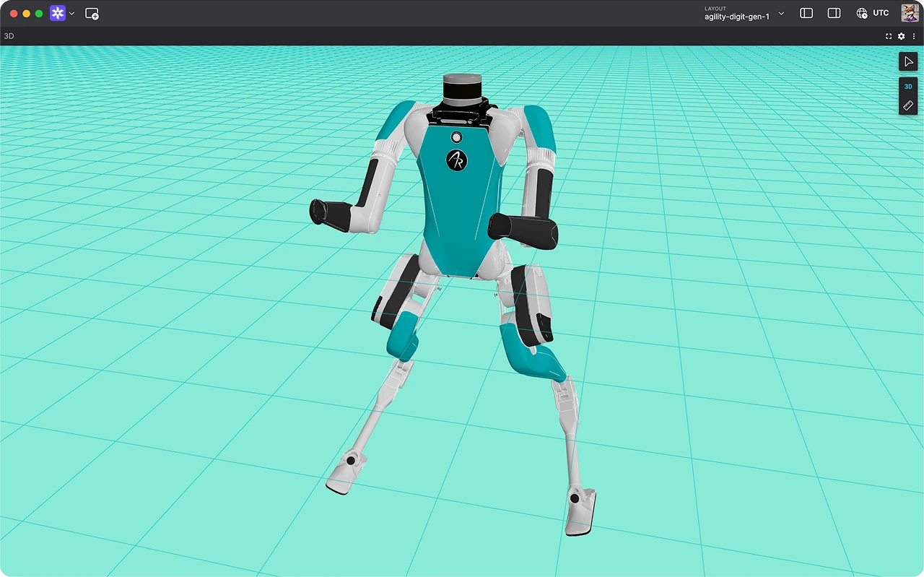Image resolution: width=924 pixels, height=577 pixels.
Task: Toggle the right sidebar visibility
Action: click(x=834, y=13)
